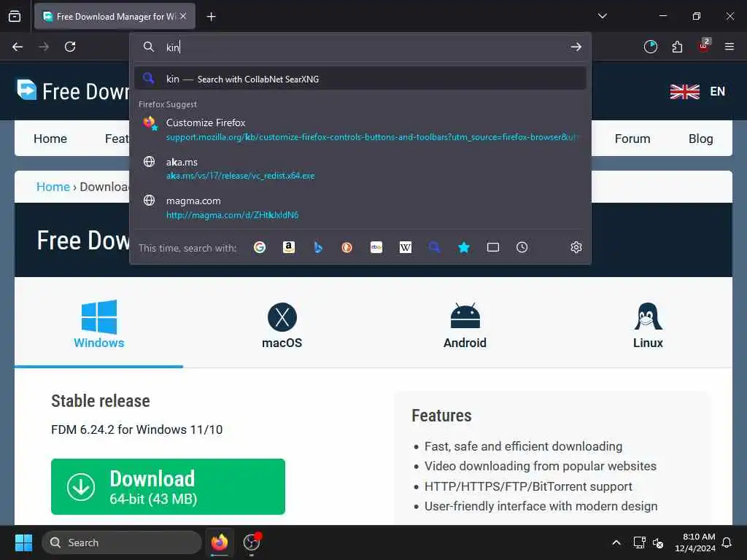The height and width of the screenshot is (560, 747).
Task: Open Home in site navigation
Action: tap(50, 139)
